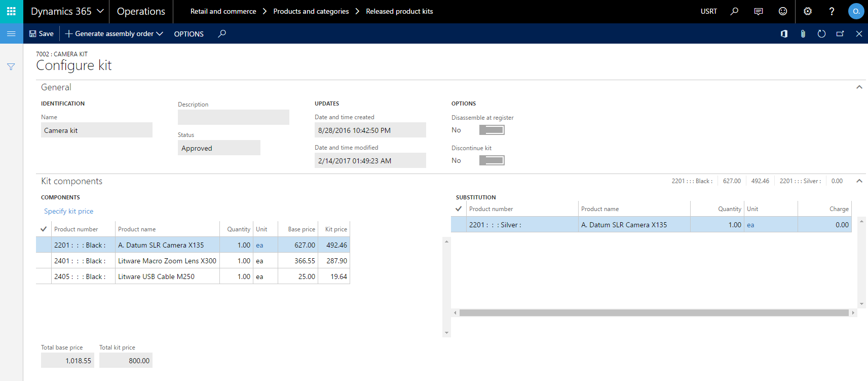Viewport: 868px width, 381px height.
Task: Select row checkbox for 2405 Black
Action: pos(44,276)
